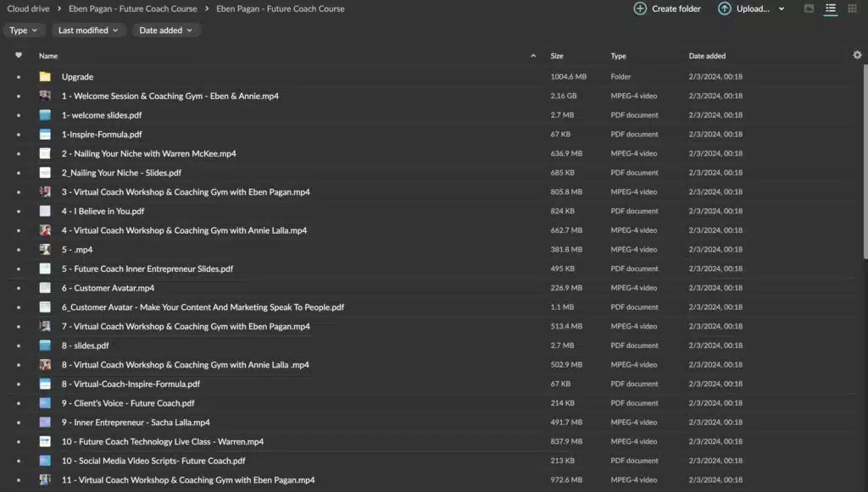Toggle favourite dot for Upgrade folder
The width and height of the screenshot is (868, 492).
point(19,77)
